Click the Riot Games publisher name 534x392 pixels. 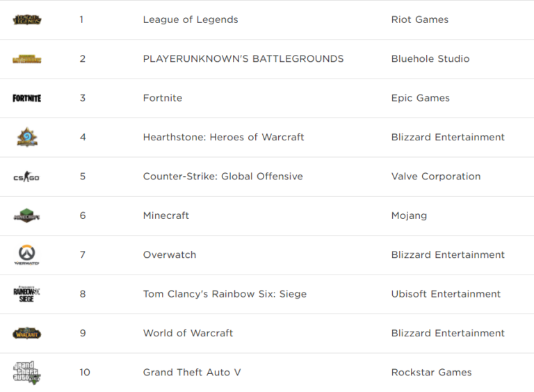pos(420,19)
